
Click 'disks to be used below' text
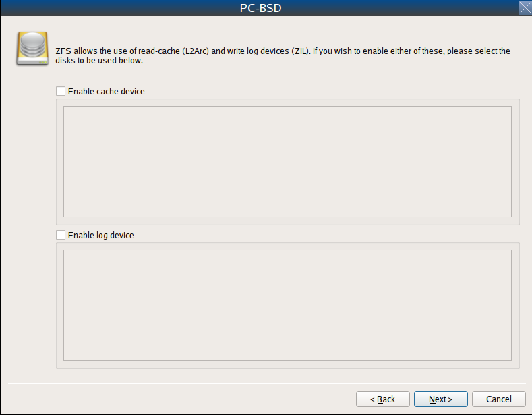pos(98,61)
